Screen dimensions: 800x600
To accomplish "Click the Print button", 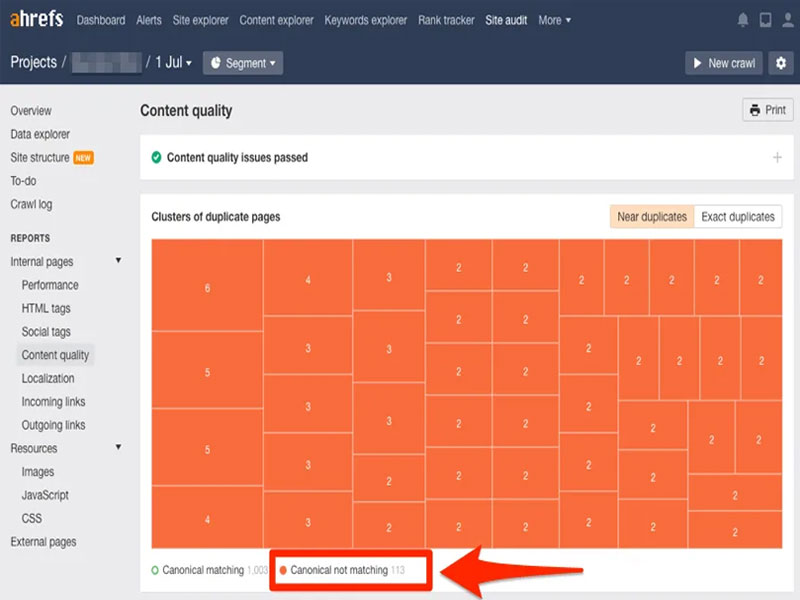I will 767,110.
